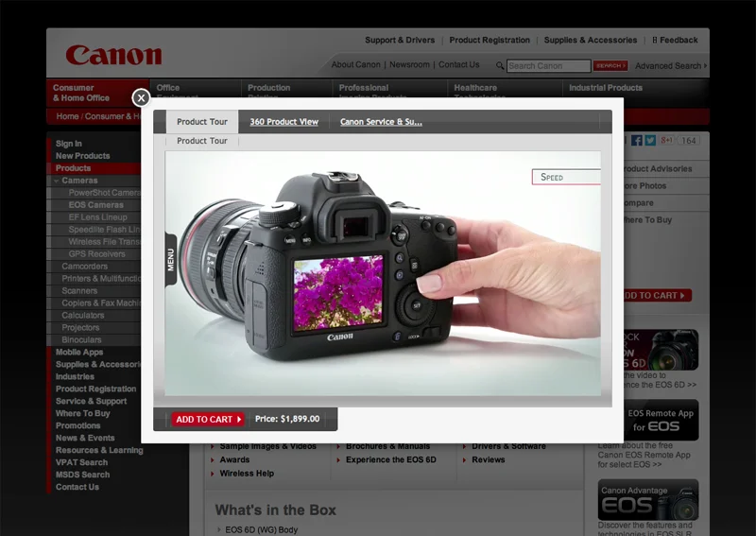Click EOS Remote App banner
Screen dimensions: 756x536
(660, 421)
